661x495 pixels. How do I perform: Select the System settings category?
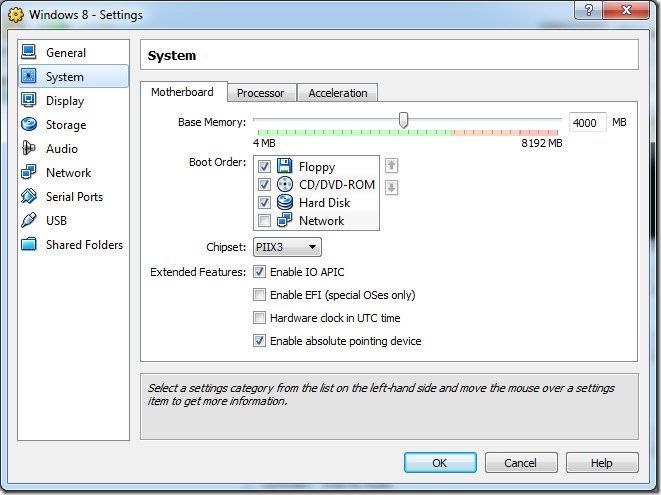pyautogui.click(x=73, y=76)
